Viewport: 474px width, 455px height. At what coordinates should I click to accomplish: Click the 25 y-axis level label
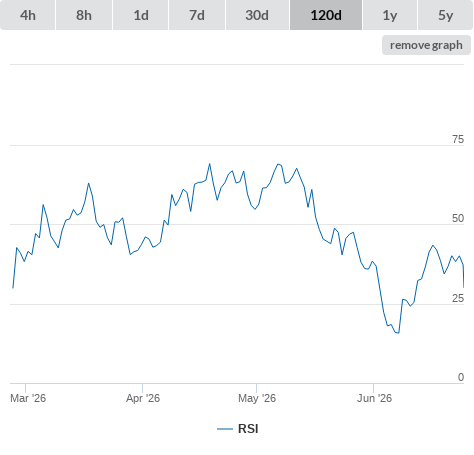[458, 298]
